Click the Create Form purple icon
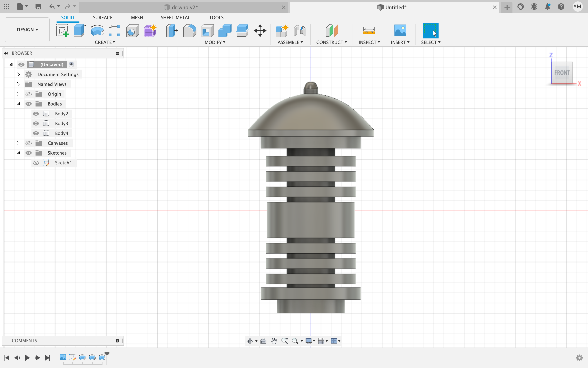Screen dimensions: 588x368 [150, 31]
